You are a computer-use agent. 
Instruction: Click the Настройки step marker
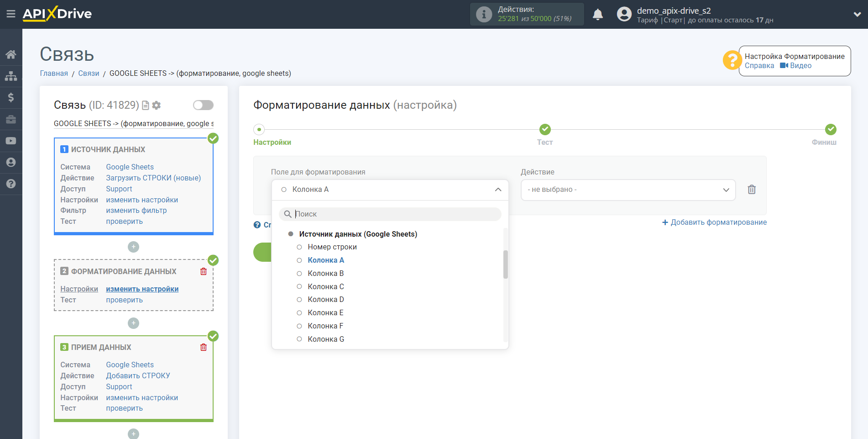pyautogui.click(x=259, y=129)
